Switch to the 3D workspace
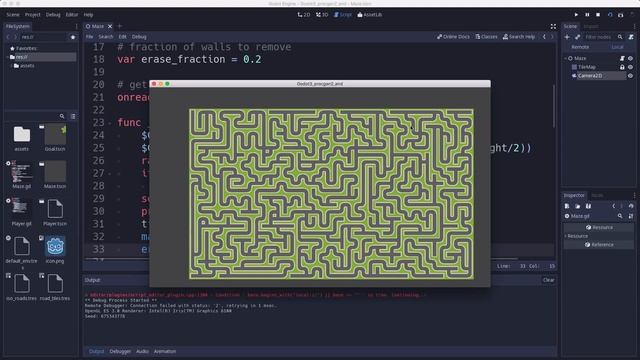The height and width of the screenshot is (360, 640). tap(322, 15)
